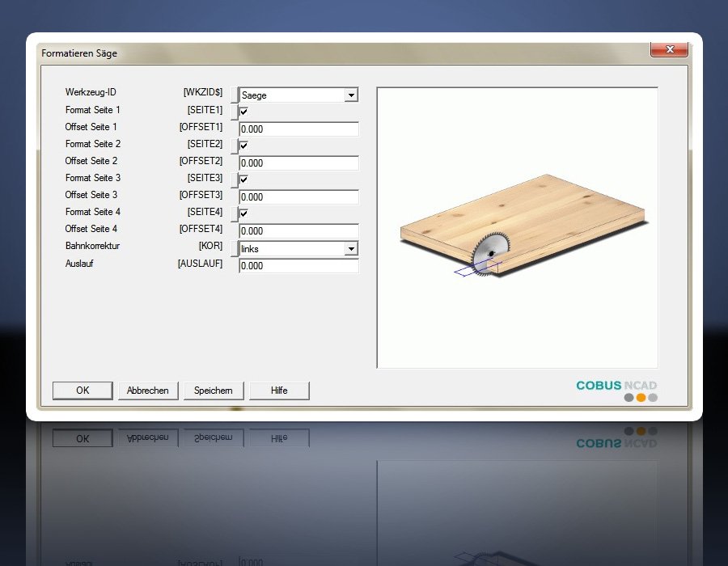Click the [SEITE1] variable label
The width and height of the screenshot is (728, 566).
(205, 110)
